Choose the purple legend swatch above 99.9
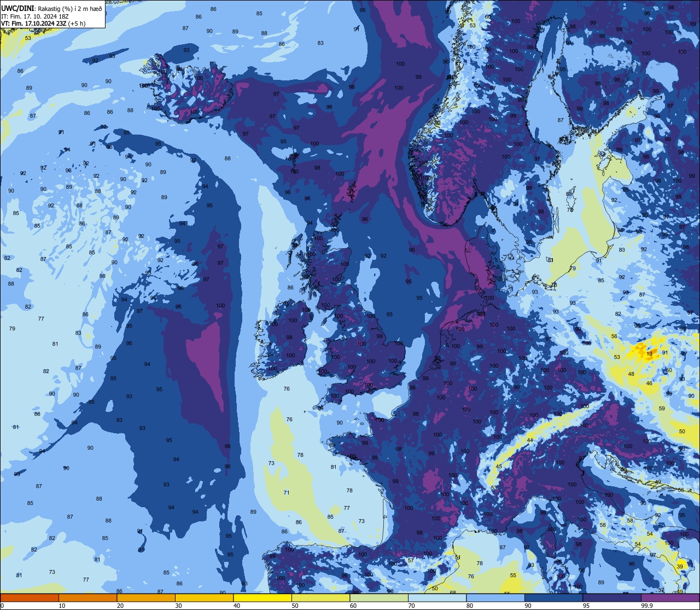 point(670,597)
